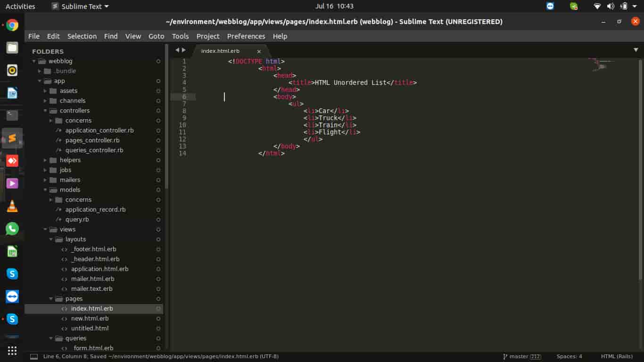This screenshot has height=362, width=644.
Task: Click the Wi-Fi icon in the top bar
Action: tap(596, 6)
